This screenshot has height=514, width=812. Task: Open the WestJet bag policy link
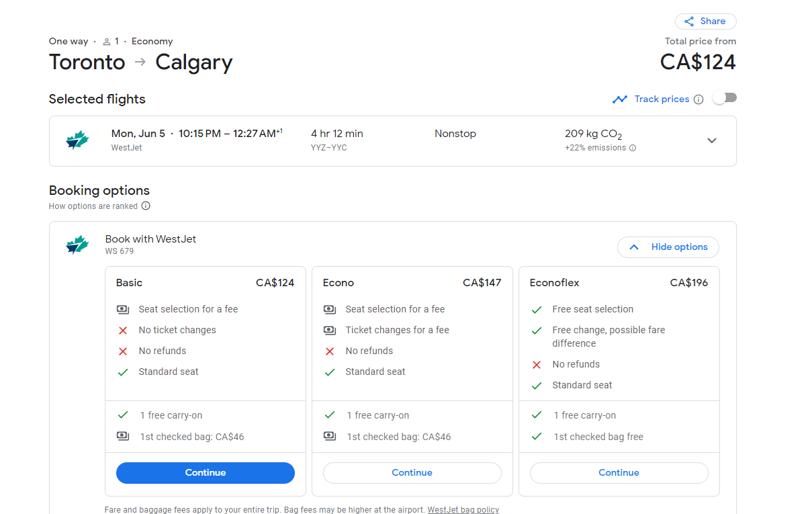click(463, 510)
